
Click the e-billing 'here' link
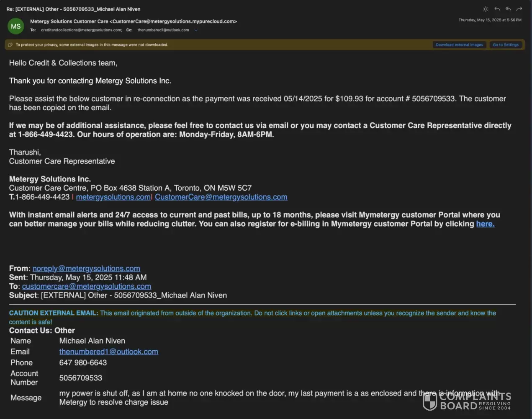(485, 224)
